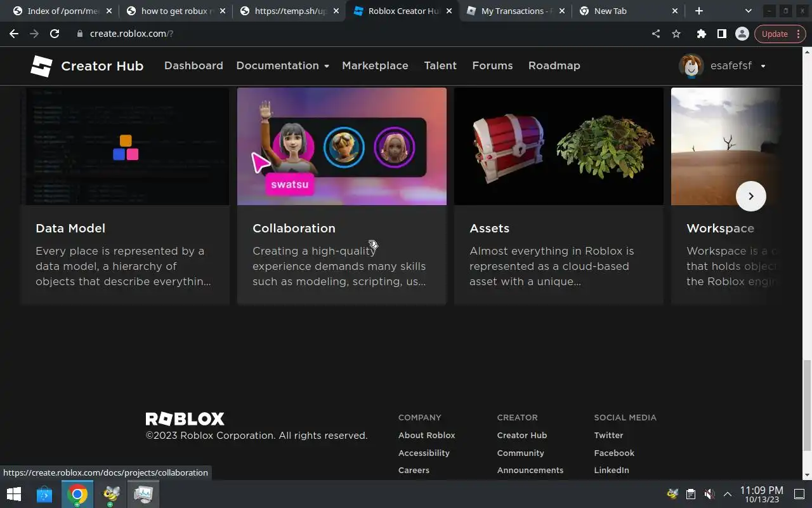This screenshot has width=812, height=508.
Task: Go forward with the browser forward arrow
Action: [34, 34]
